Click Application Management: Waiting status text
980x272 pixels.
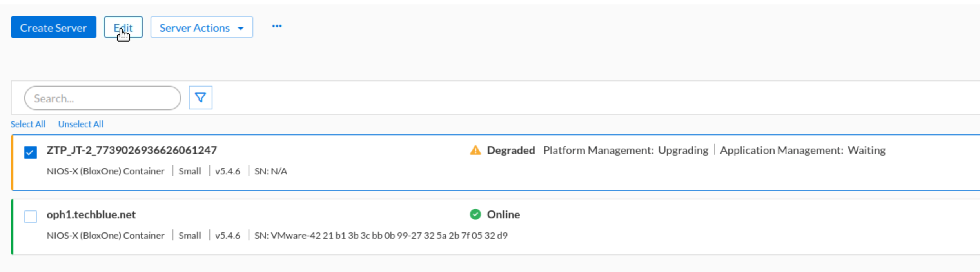(802, 150)
